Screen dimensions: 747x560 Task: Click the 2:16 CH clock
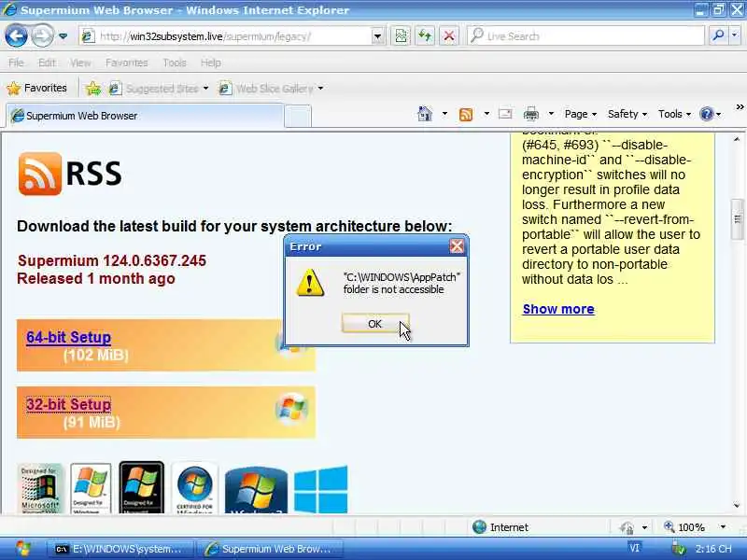(713, 549)
